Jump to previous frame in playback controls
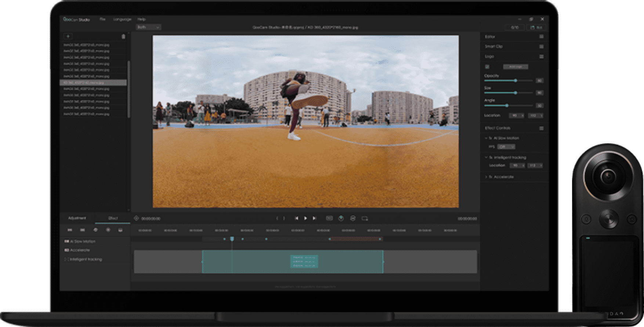This screenshot has width=644, height=327. (297, 218)
